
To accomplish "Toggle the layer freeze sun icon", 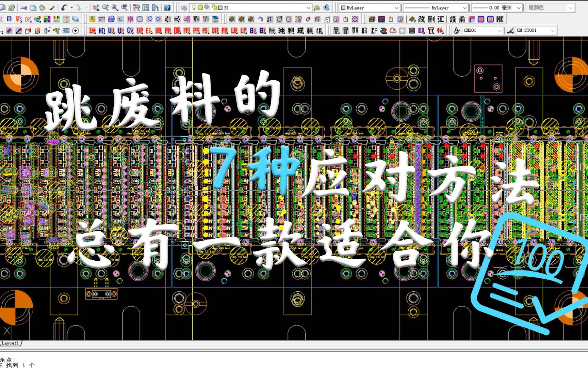I will (x=200, y=6).
